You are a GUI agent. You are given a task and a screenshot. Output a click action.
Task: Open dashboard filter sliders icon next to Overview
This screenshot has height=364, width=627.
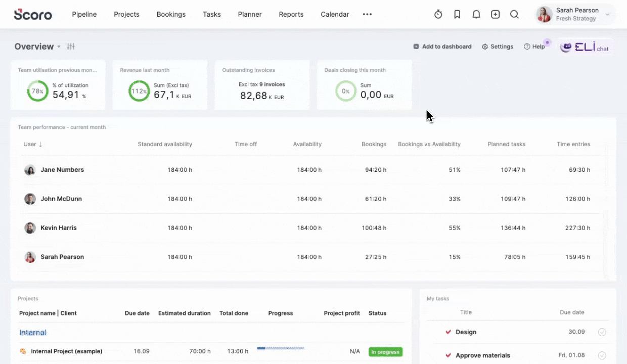click(71, 47)
